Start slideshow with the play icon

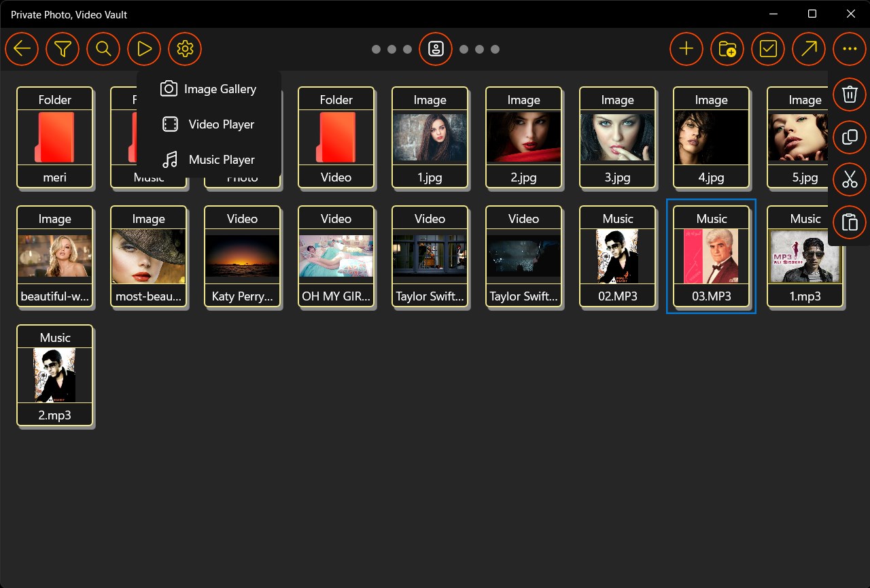pyautogui.click(x=144, y=49)
